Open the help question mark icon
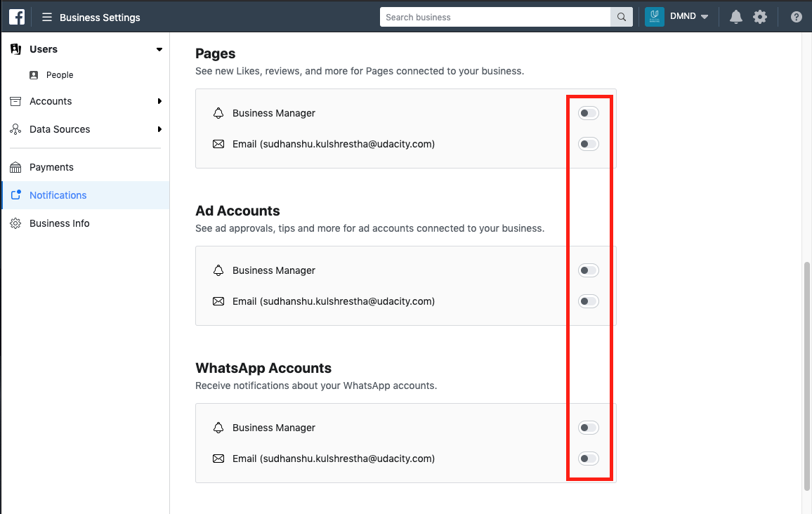The height and width of the screenshot is (514, 812). coord(796,16)
